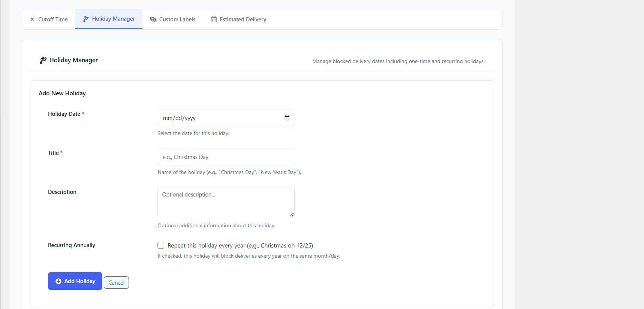
Task: Select the month segment of Holiday Date
Action: pyautogui.click(x=167, y=118)
